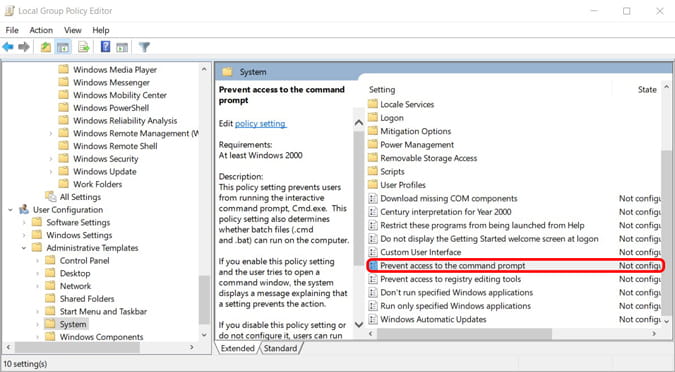
Task: Switch to the Extended tab
Action: click(237, 348)
